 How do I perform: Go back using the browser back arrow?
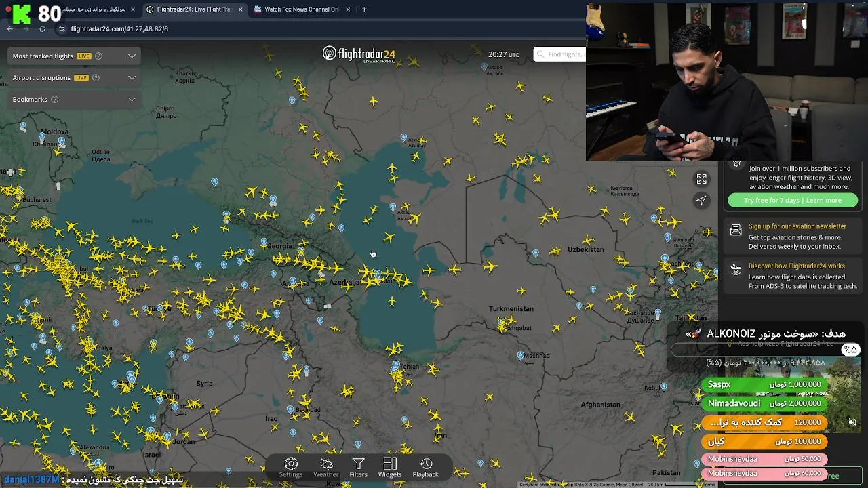click(x=10, y=28)
